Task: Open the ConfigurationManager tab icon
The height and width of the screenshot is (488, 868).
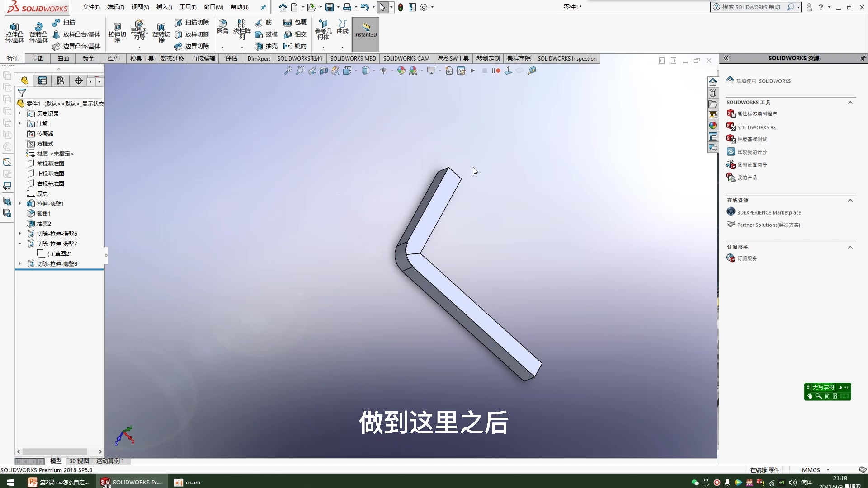Action: click(x=60, y=81)
